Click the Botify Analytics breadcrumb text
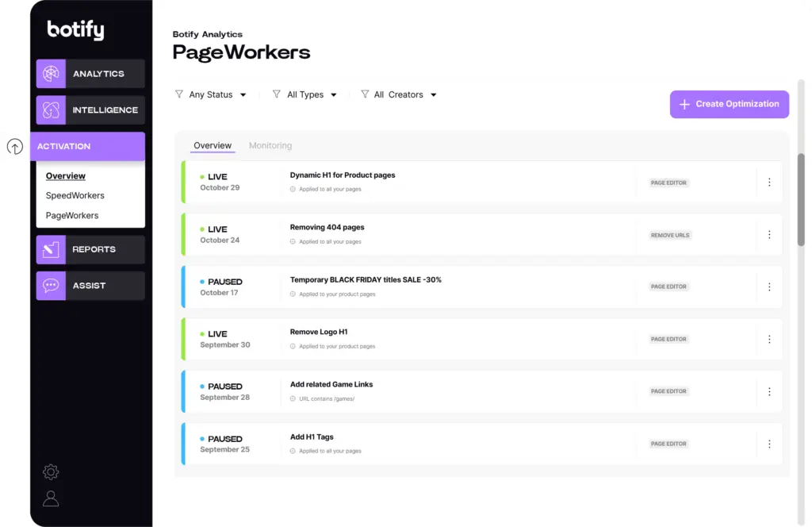This screenshot has height=527, width=812. pyautogui.click(x=208, y=34)
